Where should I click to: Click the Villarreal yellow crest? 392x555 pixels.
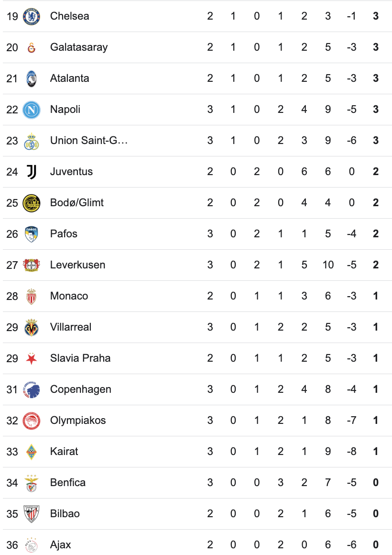(32, 327)
